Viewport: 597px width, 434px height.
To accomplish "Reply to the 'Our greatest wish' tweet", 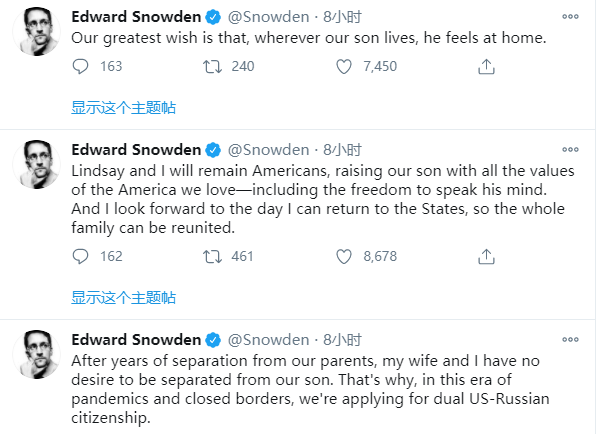I will pyautogui.click(x=80, y=67).
